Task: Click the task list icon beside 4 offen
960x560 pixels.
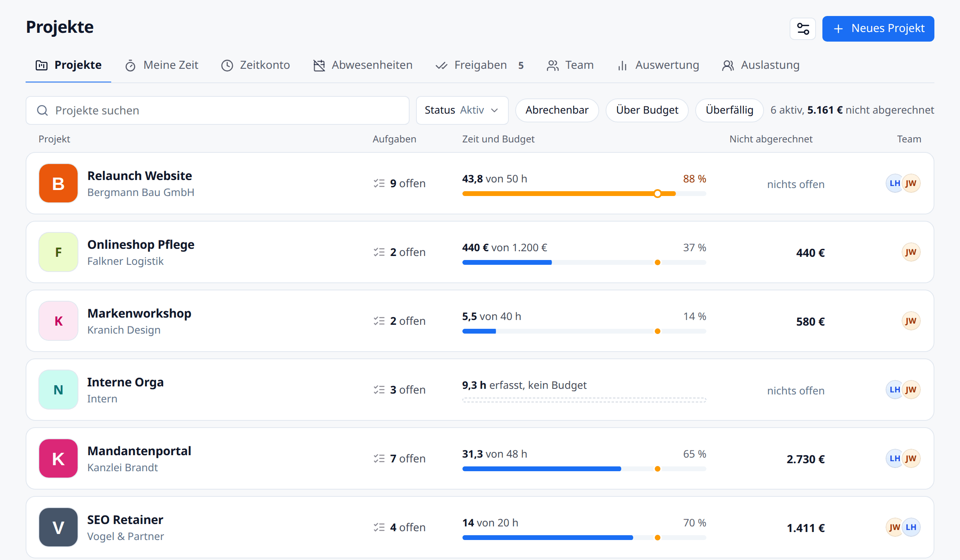Action: pos(379,527)
